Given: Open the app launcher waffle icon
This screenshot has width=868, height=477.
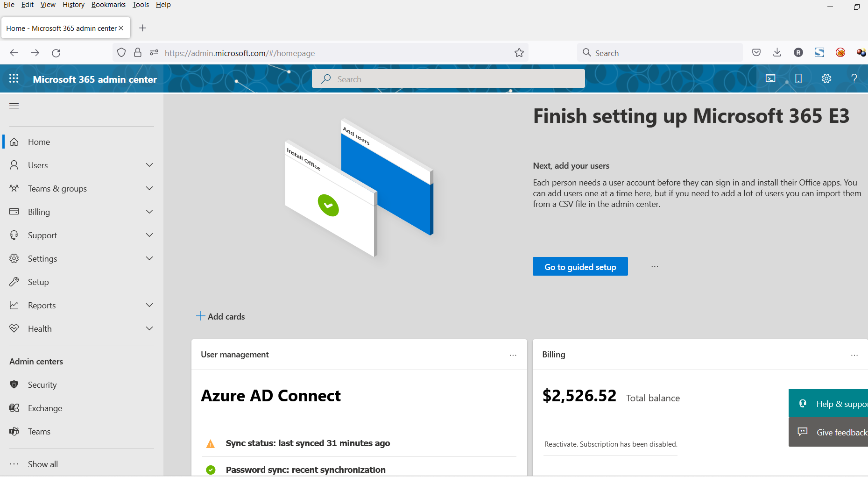Looking at the screenshot, I should click(x=14, y=78).
